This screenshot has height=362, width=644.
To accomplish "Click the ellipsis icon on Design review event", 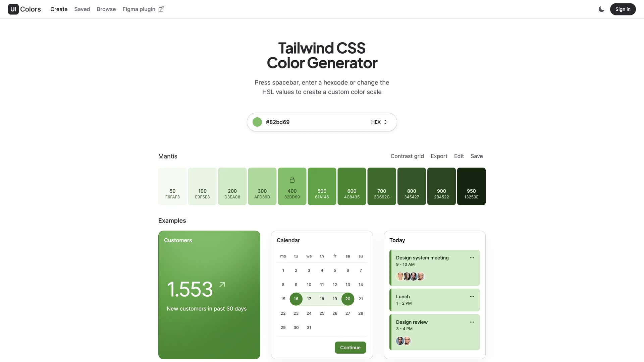I will pyautogui.click(x=472, y=322).
